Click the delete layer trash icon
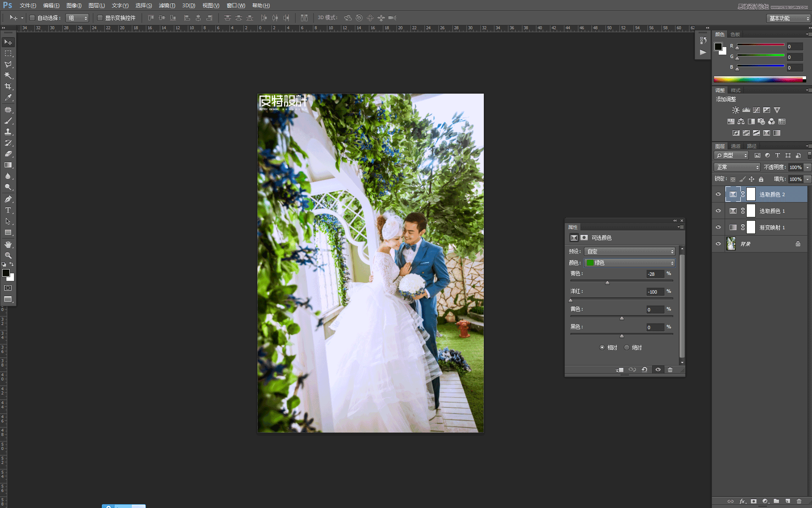The image size is (812, 508). pyautogui.click(x=799, y=501)
